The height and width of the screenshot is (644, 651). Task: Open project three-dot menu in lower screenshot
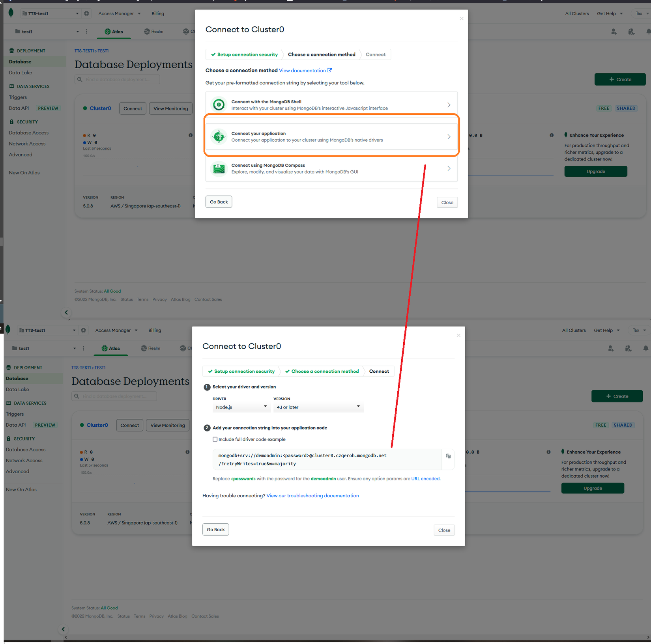pos(84,348)
